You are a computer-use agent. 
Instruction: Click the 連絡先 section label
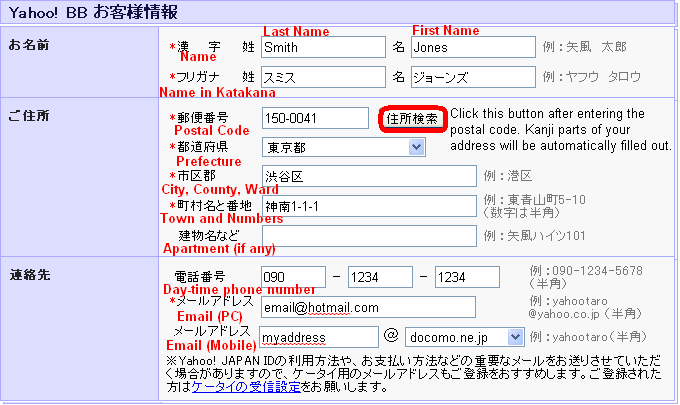coord(30,274)
